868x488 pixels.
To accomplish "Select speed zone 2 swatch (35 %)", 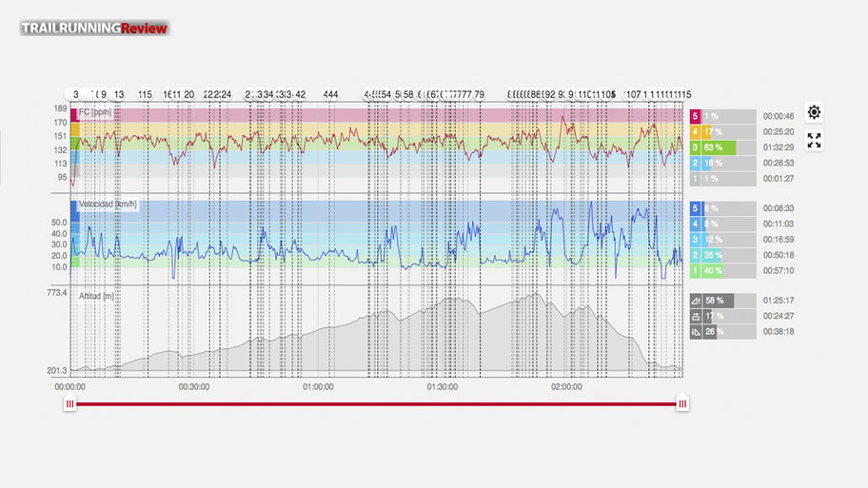I will (x=696, y=255).
